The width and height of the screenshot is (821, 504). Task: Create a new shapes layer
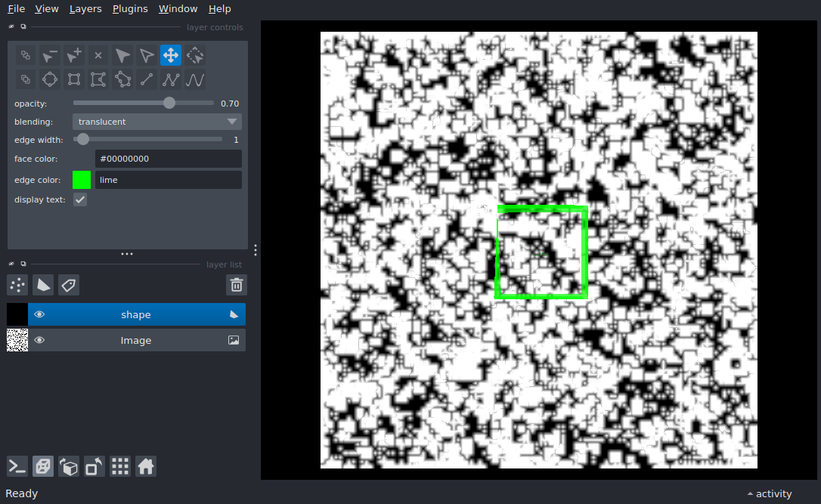[x=43, y=285]
